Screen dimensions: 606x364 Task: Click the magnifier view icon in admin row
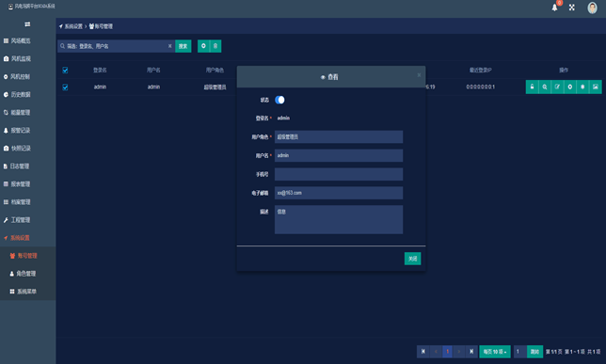[x=545, y=87]
